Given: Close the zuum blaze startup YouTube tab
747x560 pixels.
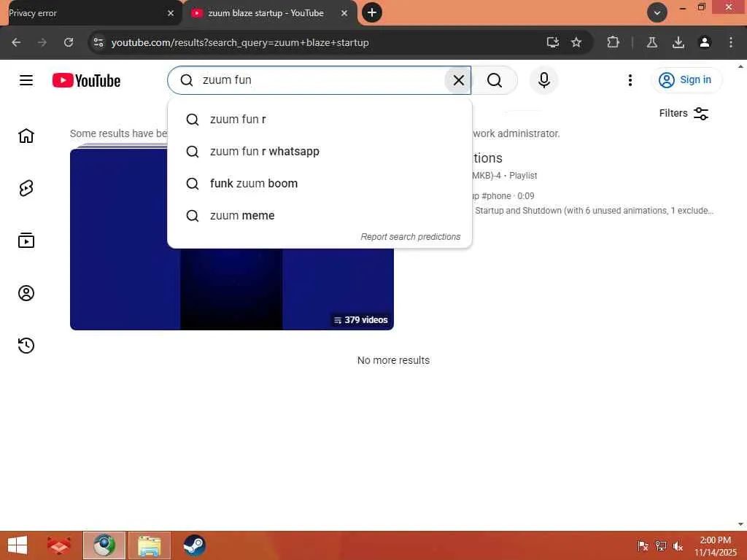Looking at the screenshot, I should pos(344,13).
